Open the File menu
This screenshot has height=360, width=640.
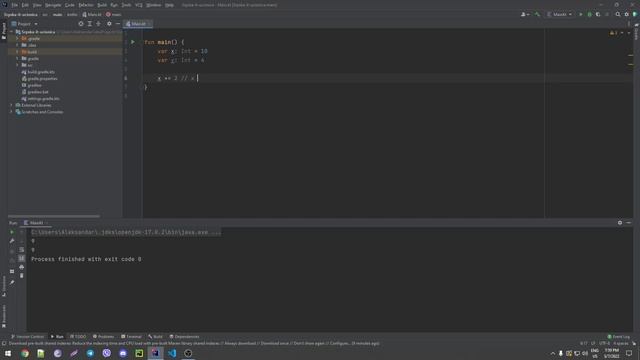15,5
